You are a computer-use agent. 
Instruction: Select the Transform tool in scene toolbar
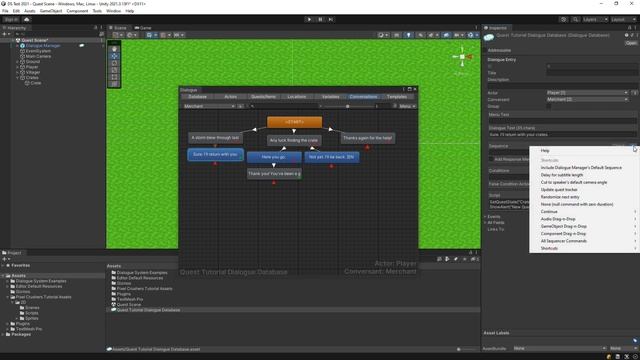pyautogui.click(x=114, y=84)
